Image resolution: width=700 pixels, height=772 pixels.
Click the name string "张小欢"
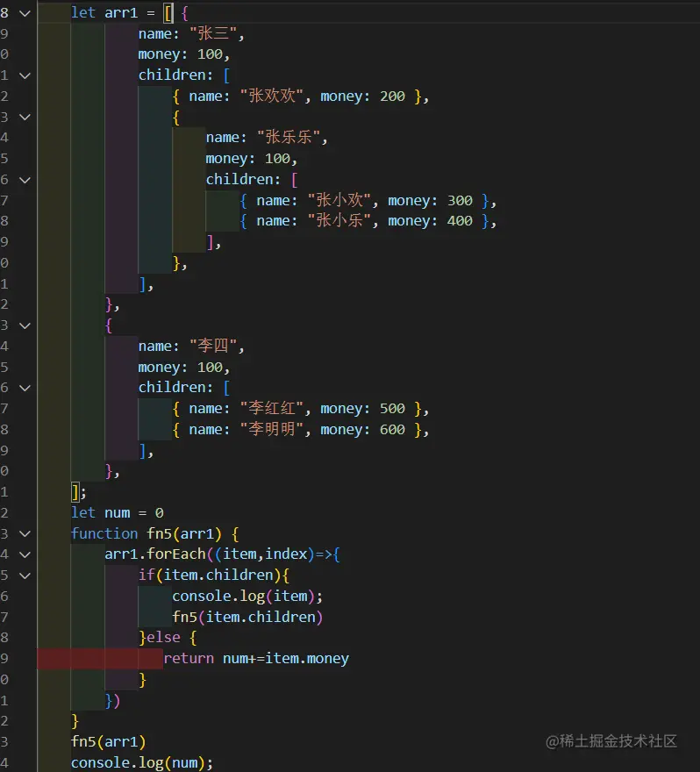(339, 200)
